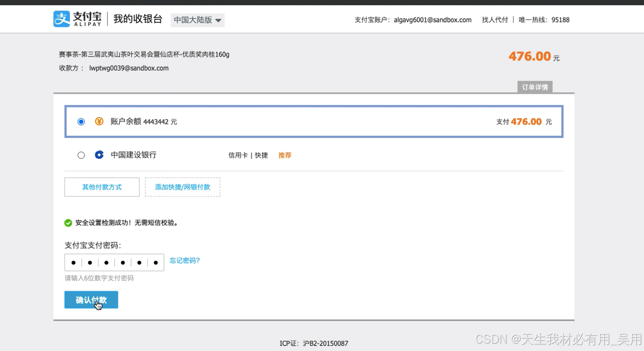The height and width of the screenshot is (351, 644).
Task: Focus the Alipay payment password field
Action: click(114, 262)
